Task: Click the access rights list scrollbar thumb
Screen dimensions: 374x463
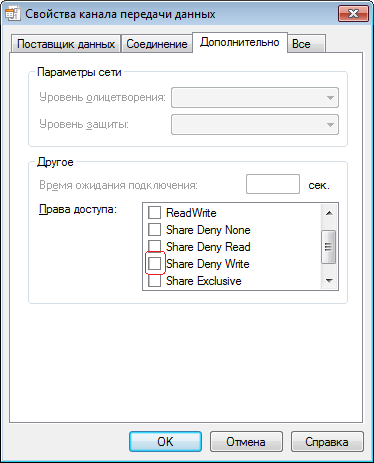Action: (x=329, y=247)
